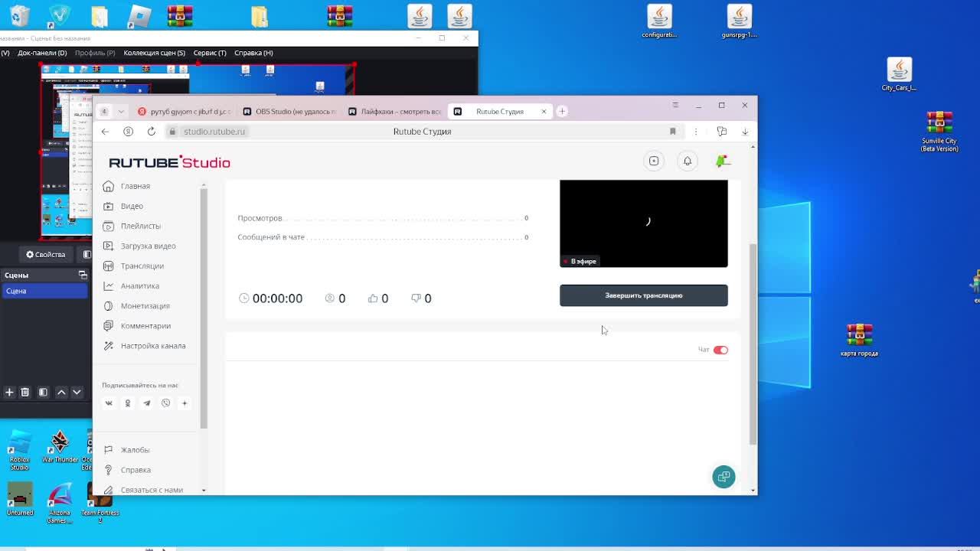This screenshot has width=980, height=551.
Task: Open Аналитика in the sidebar
Action: click(x=139, y=285)
